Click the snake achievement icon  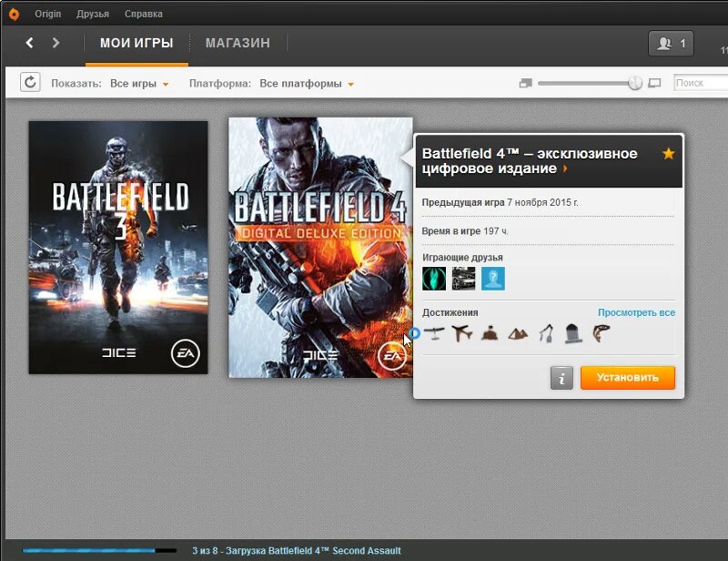[x=602, y=333]
